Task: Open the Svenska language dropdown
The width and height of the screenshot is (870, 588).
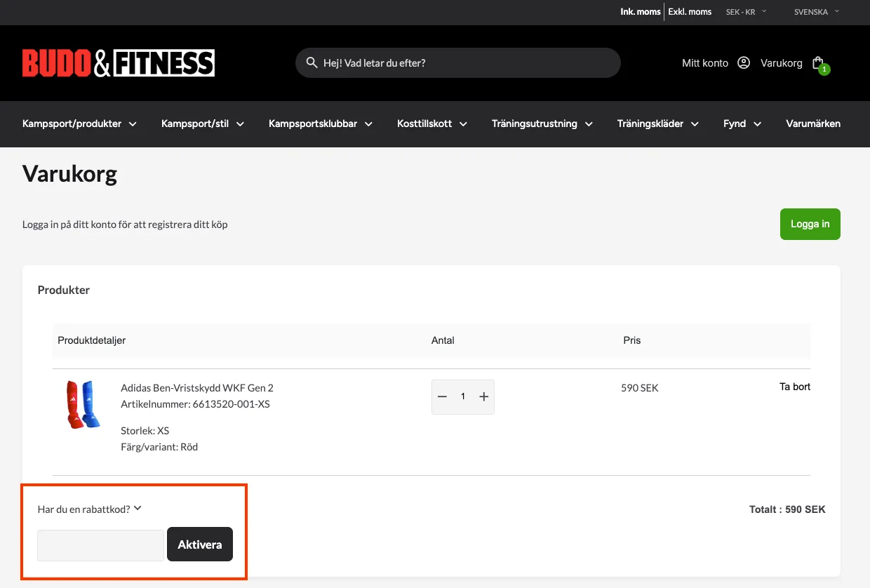Action: point(816,12)
